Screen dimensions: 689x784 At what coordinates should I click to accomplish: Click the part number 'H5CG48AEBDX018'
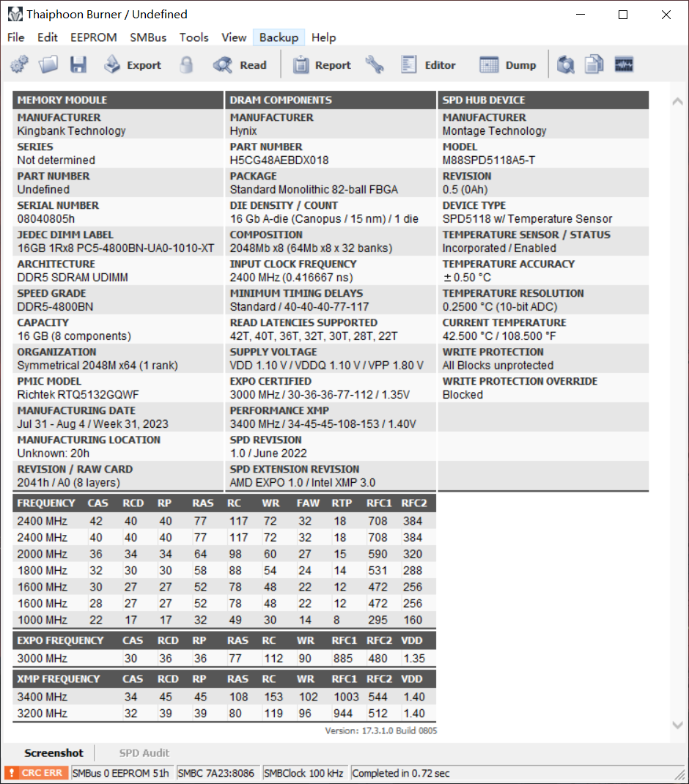point(279,160)
